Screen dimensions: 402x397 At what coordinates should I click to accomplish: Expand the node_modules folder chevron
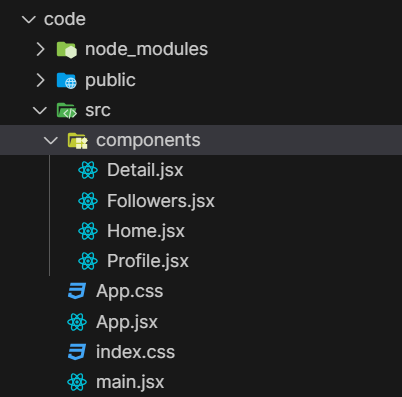[x=40, y=49]
